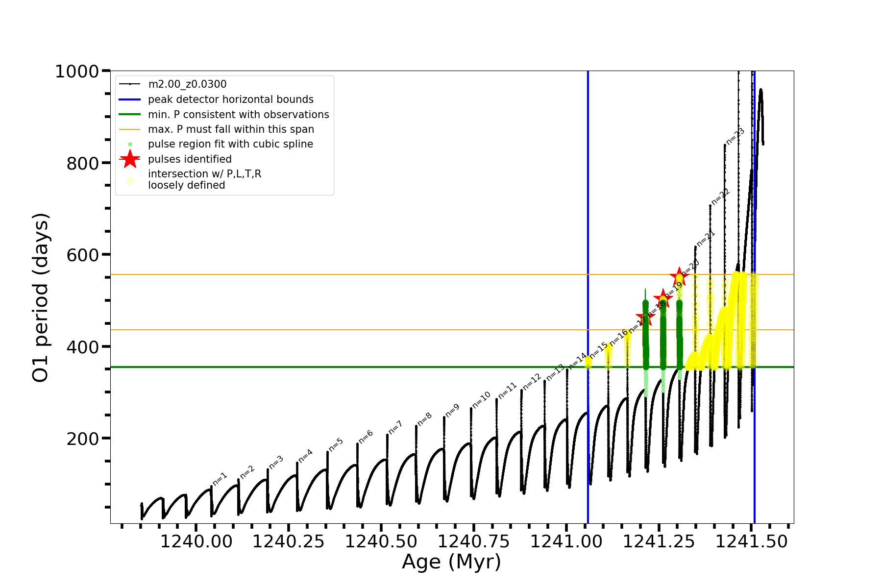Click the middle red star pulse marker
Screen dimensions: 882x588
pyautogui.click(x=662, y=298)
